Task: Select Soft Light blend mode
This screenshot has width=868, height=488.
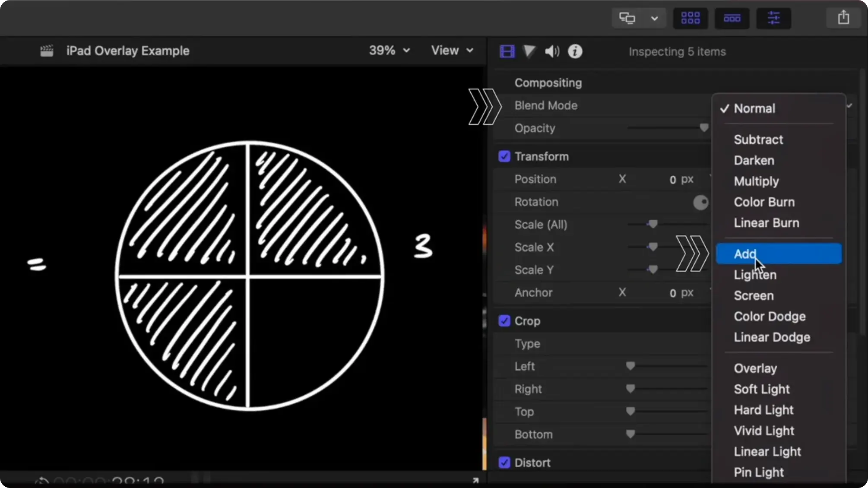Action: click(x=779, y=389)
